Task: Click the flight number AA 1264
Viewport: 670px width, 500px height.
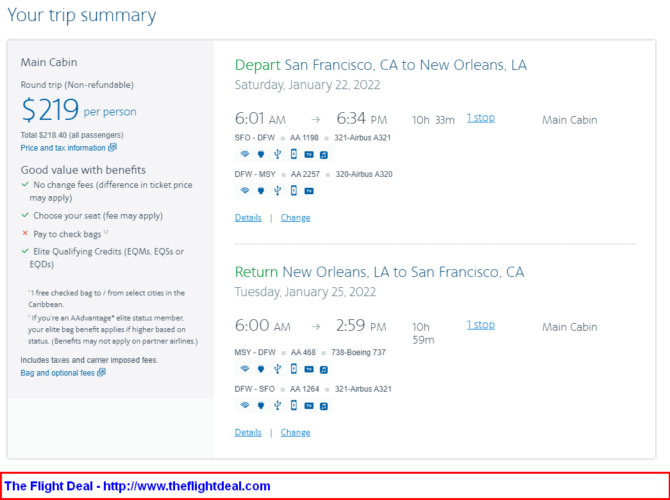Action: [305, 389]
